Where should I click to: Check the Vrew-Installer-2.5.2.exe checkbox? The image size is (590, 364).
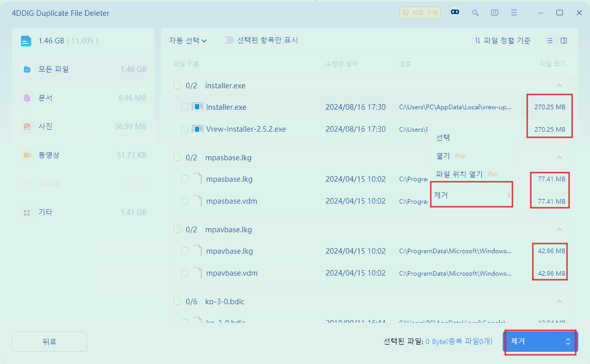[185, 129]
